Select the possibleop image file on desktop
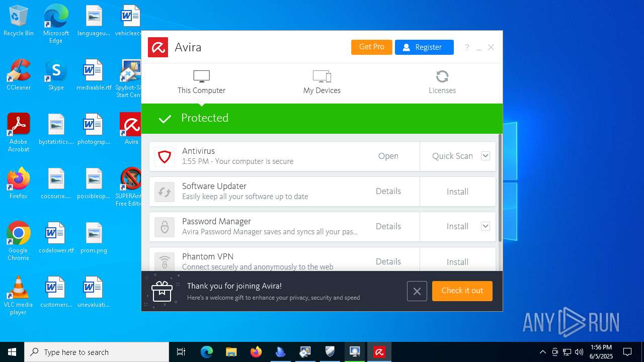644x362 pixels. pyautogui.click(x=94, y=184)
